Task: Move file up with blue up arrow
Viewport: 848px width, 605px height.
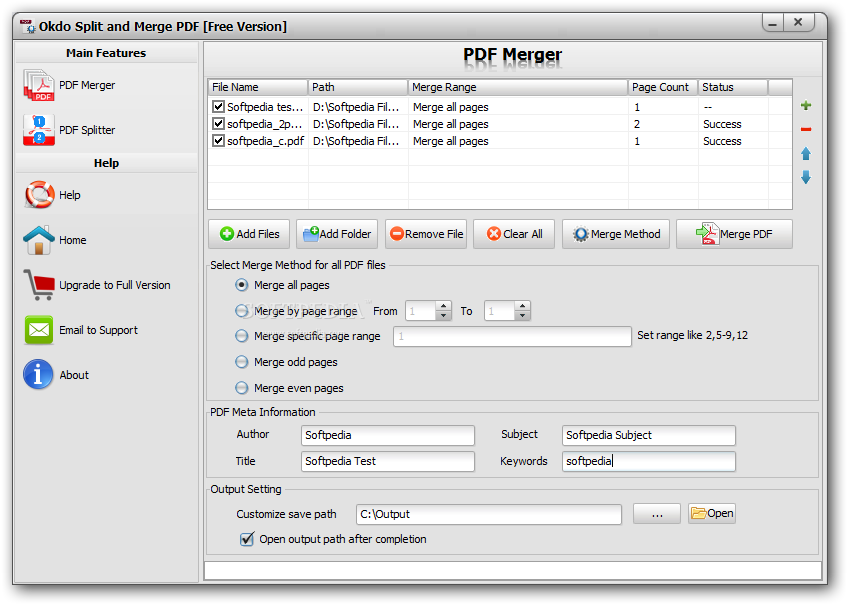Action: [806, 154]
